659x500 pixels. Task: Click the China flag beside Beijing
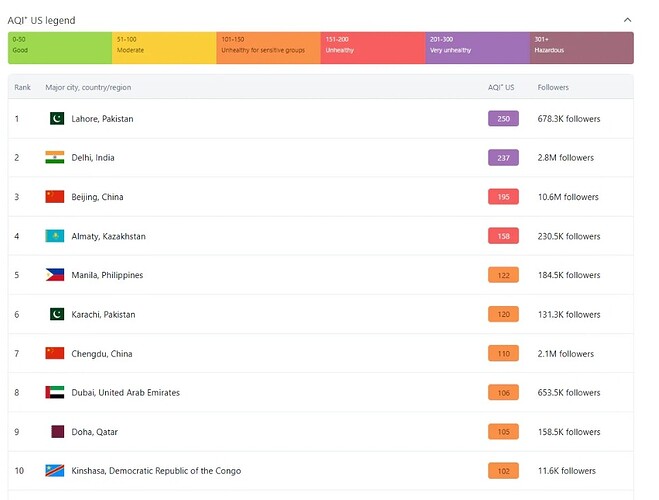coord(55,197)
